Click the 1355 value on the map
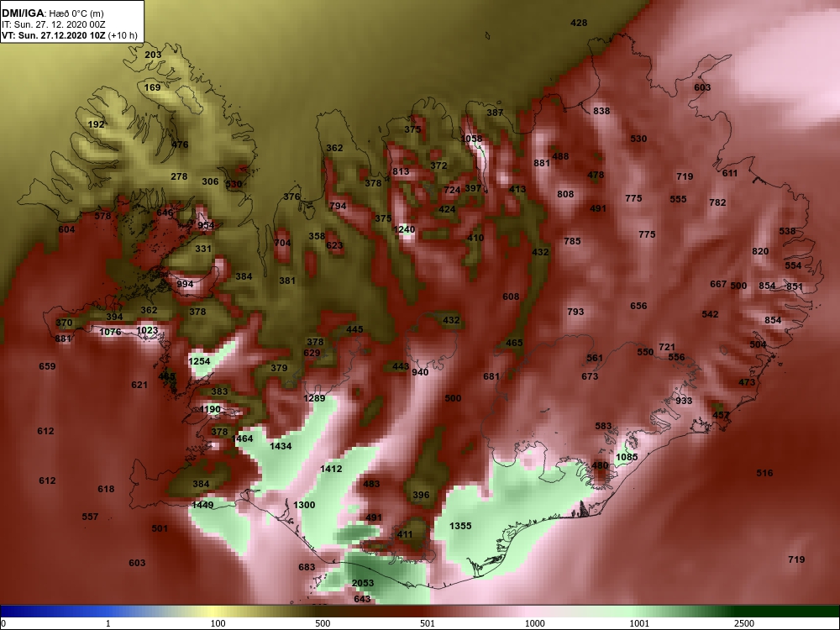Viewport: 840px width, 630px height. tap(460, 526)
